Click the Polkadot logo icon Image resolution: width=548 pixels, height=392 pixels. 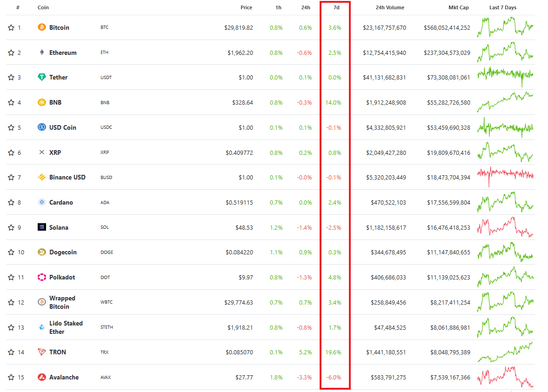[41, 277]
